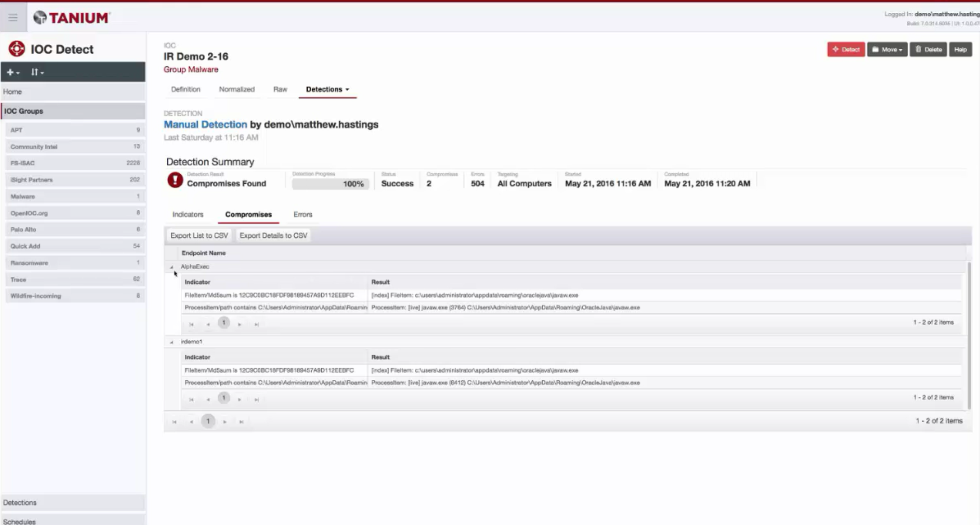Screen dimensions: 980x525
Task: Open the Manual Detection link
Action: (205, 124)
